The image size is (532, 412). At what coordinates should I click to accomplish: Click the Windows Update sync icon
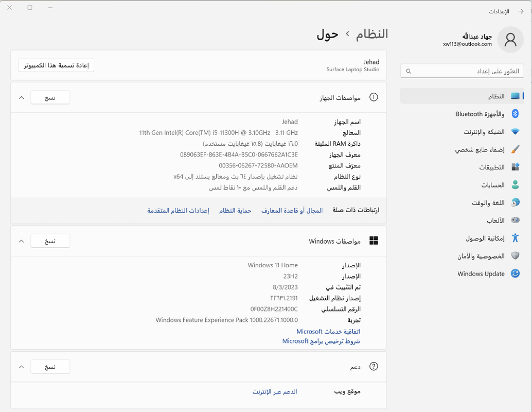[515, 273]
